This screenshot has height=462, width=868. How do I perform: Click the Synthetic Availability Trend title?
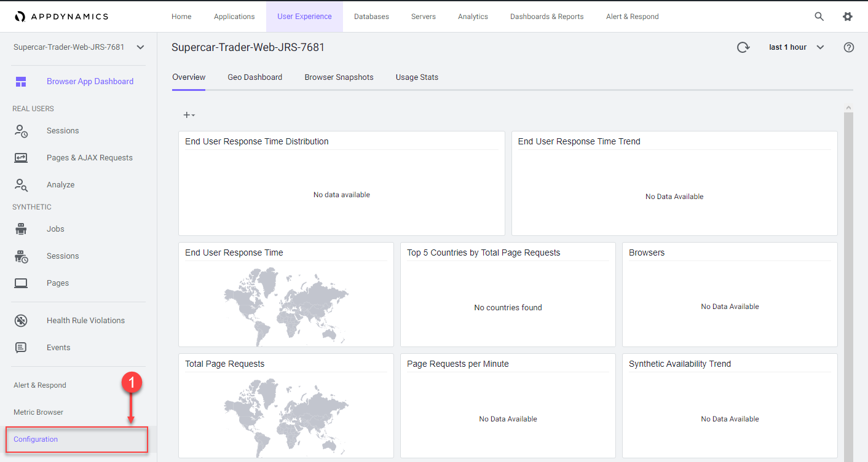coord(680,364)
